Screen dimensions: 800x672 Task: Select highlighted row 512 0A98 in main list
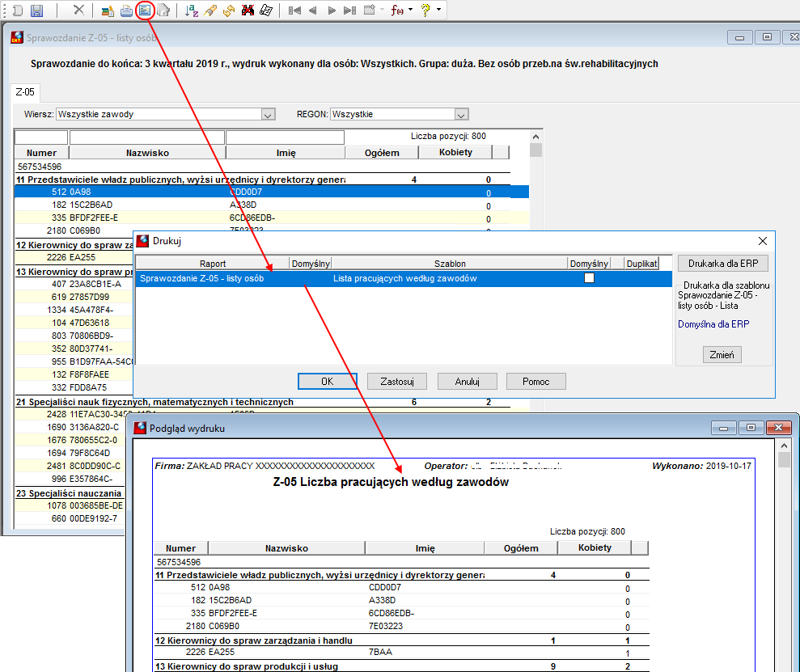pyautogui.click(x=272, y=192)
